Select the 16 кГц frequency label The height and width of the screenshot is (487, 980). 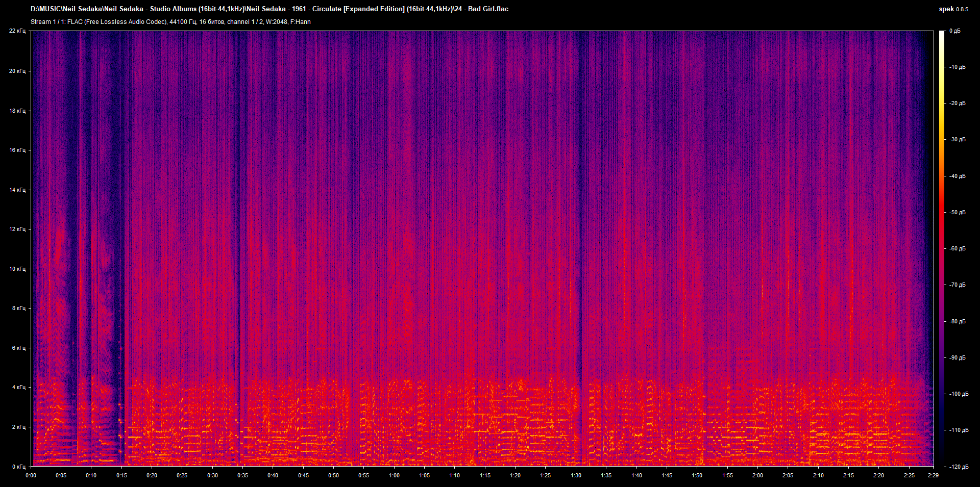point(17,150)
